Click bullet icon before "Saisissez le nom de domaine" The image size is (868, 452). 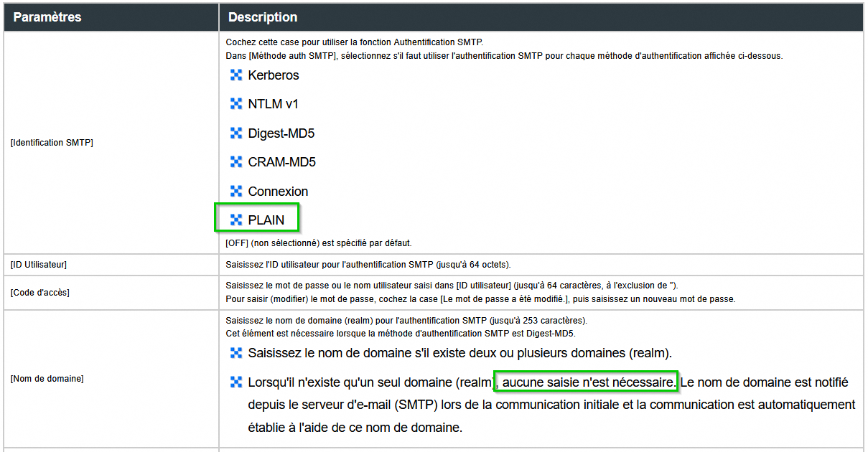(x=236, y=353)
